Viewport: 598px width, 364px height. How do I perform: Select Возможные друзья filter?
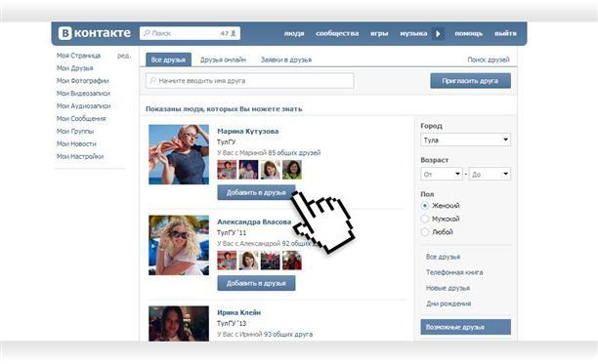coord(466,327)
